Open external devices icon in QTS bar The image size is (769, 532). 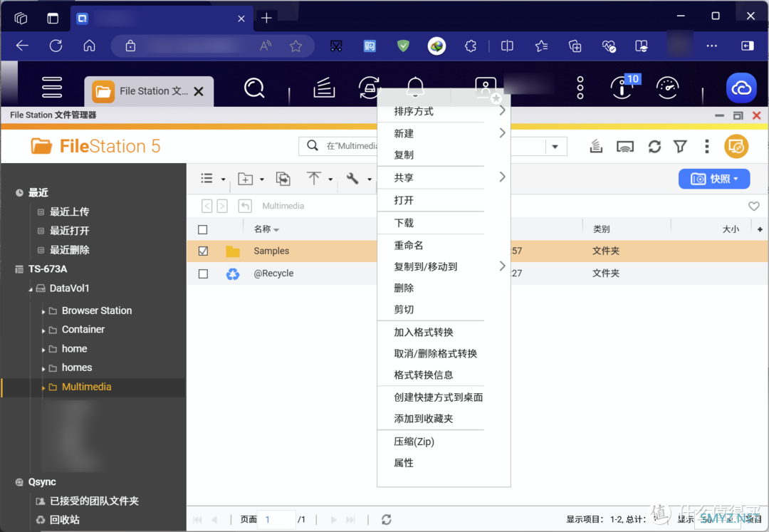point(370,88)
